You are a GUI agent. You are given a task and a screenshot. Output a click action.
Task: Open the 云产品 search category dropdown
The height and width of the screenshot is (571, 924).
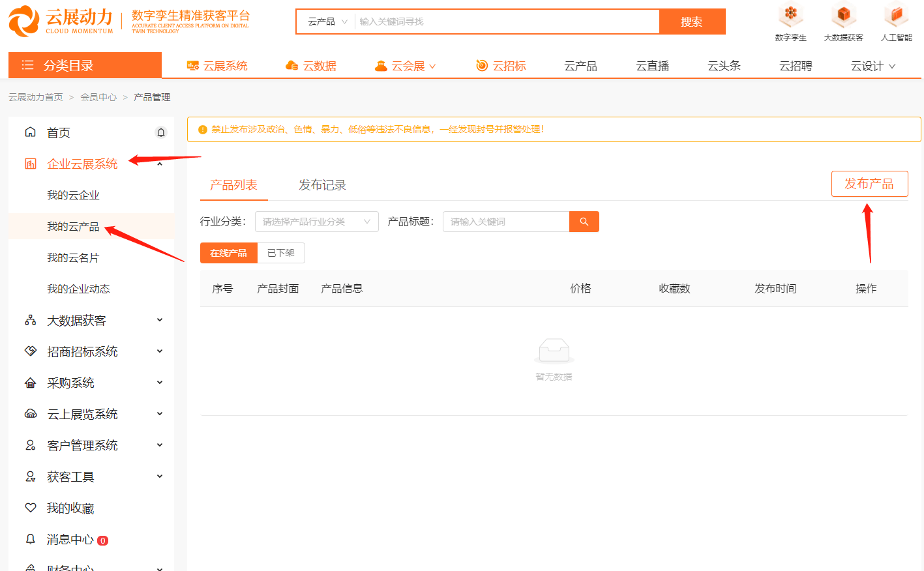326,21
